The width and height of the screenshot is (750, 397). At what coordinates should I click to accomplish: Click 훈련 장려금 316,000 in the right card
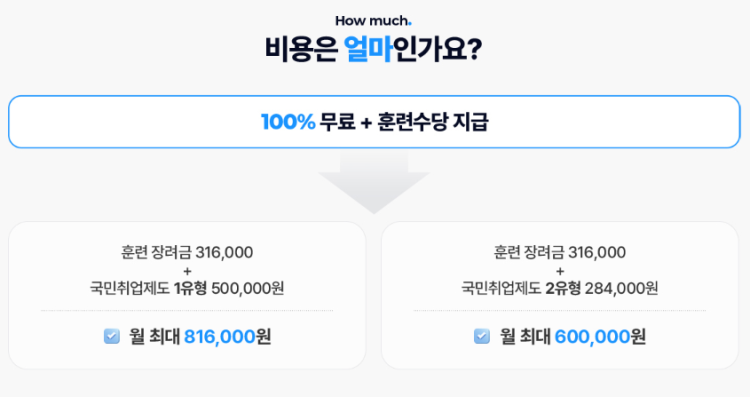(x=560, y=252)
